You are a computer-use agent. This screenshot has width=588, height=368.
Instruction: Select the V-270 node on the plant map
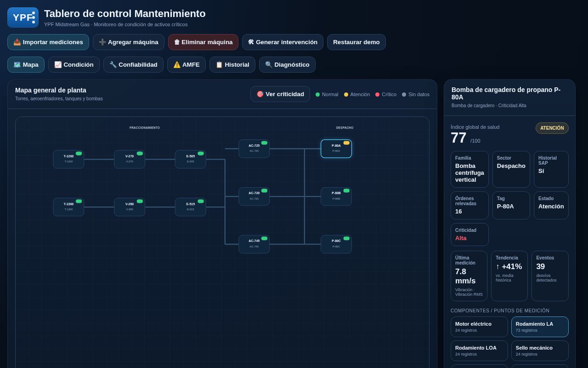click(x=130, y=159)
